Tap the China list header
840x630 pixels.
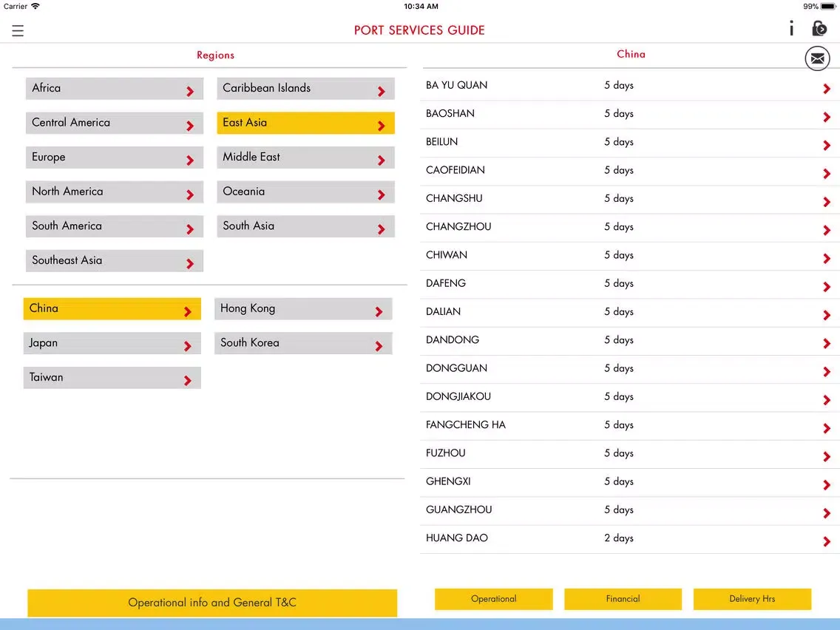coord(631,54)
